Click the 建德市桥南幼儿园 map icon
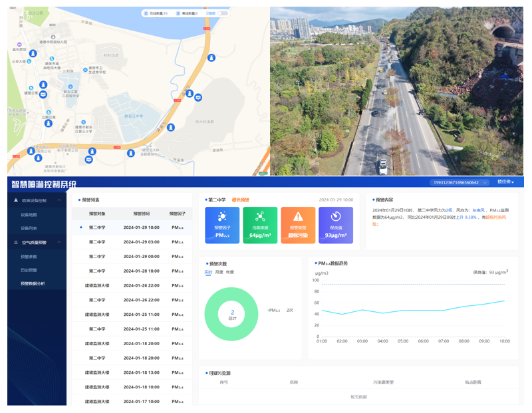The width and height of the screenshot is (532, 413). pyautogui.click(x=53, y=37)
